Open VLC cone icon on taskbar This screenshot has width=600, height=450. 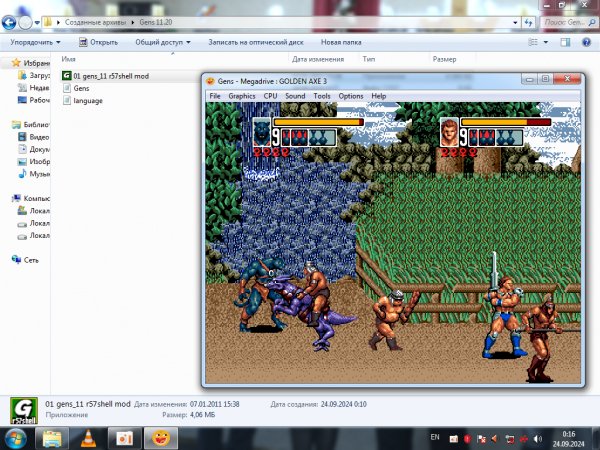[x=88, y=439]
